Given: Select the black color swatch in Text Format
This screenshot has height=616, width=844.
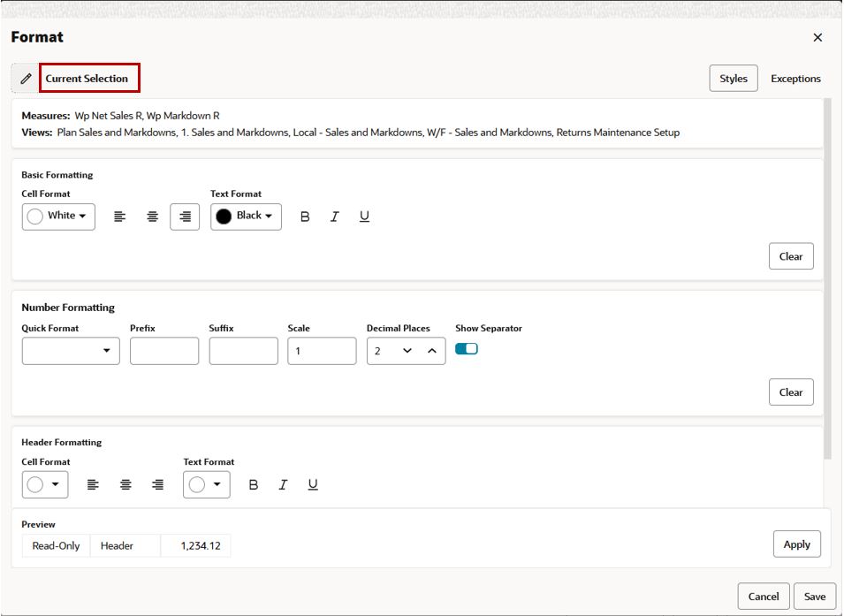Looking at the screenshot, I should click(x=225, y=216).
